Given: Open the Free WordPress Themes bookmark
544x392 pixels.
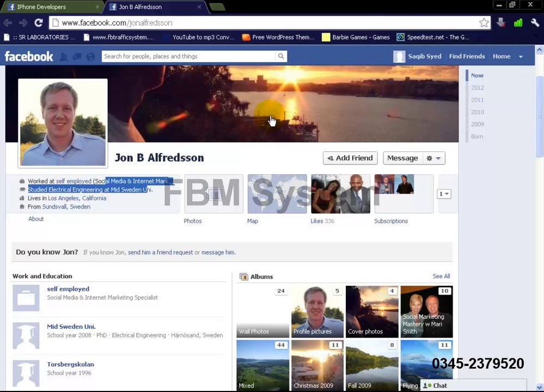Looking at the screenshot, I should [x=278, y=37].
